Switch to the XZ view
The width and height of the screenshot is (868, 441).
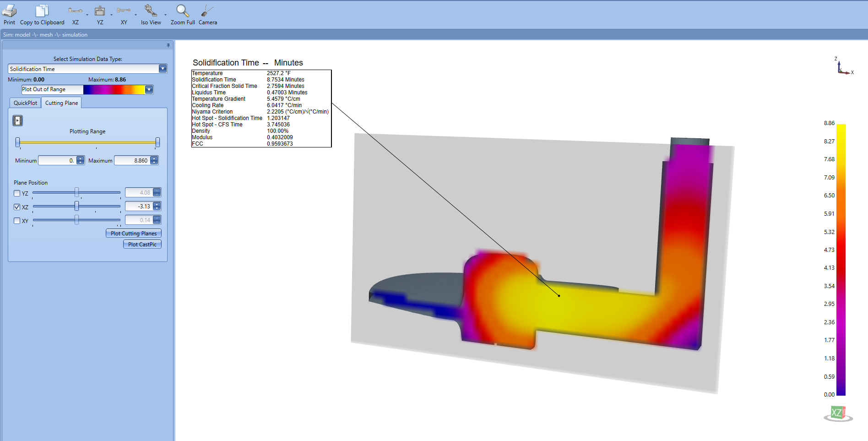pyautogui.click(x=76, y=11)
